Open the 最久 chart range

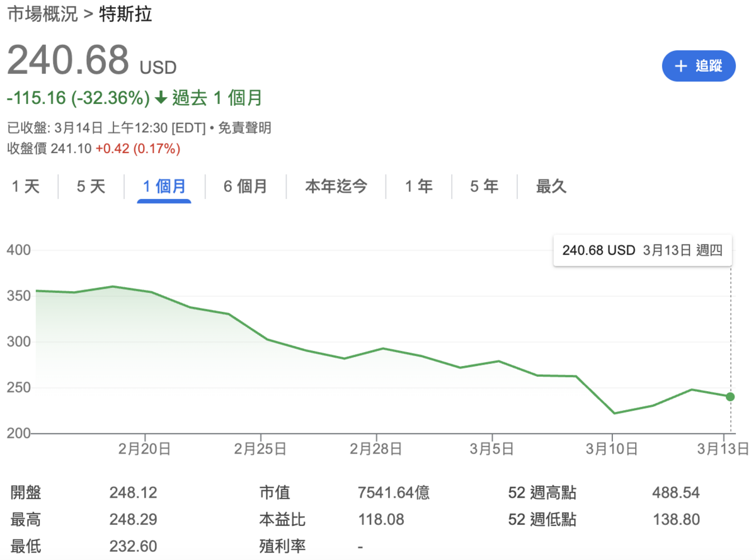(551, 186)
